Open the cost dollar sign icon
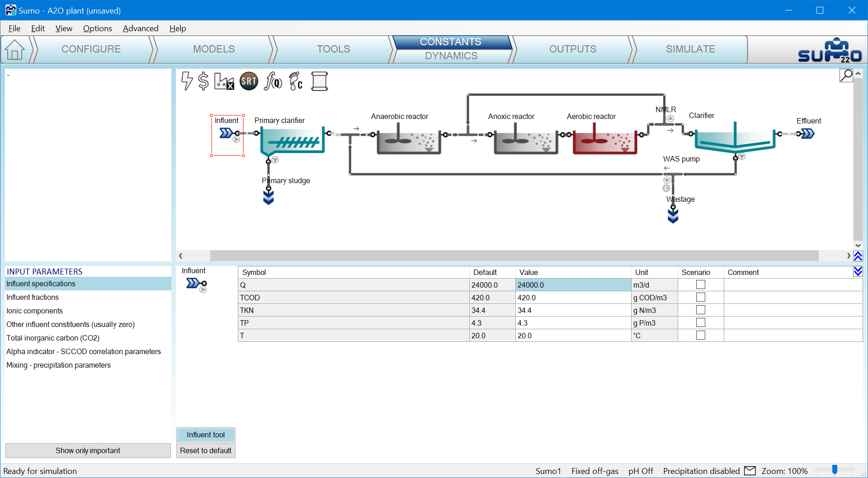 (203, 81)
